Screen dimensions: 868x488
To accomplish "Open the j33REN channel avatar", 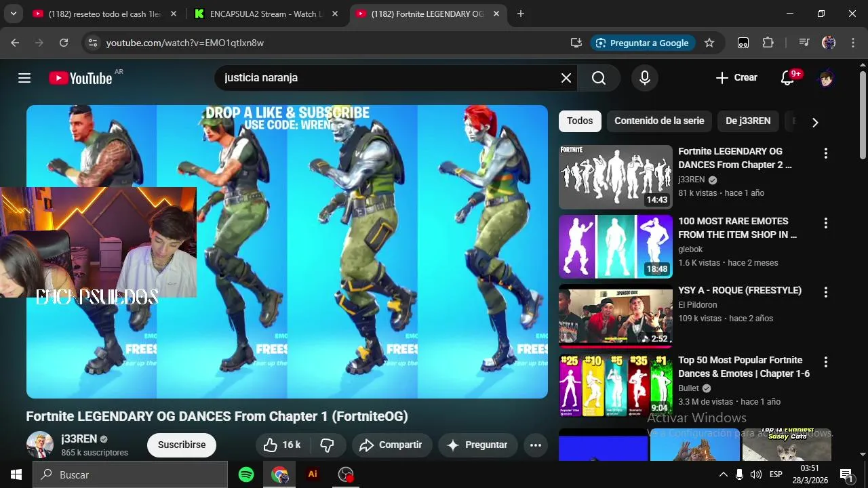I will click(x=39, y=445).
